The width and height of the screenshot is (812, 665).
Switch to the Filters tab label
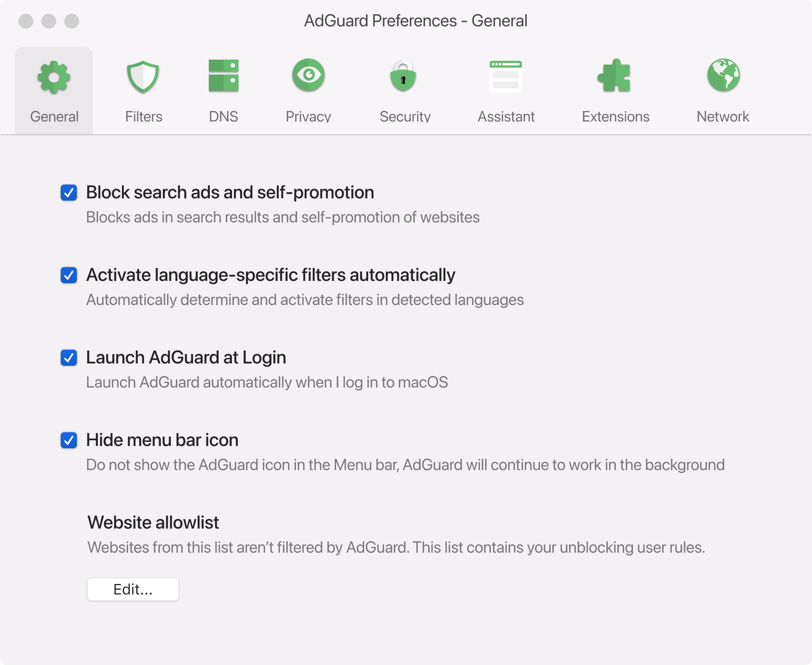tap(144, 117)
